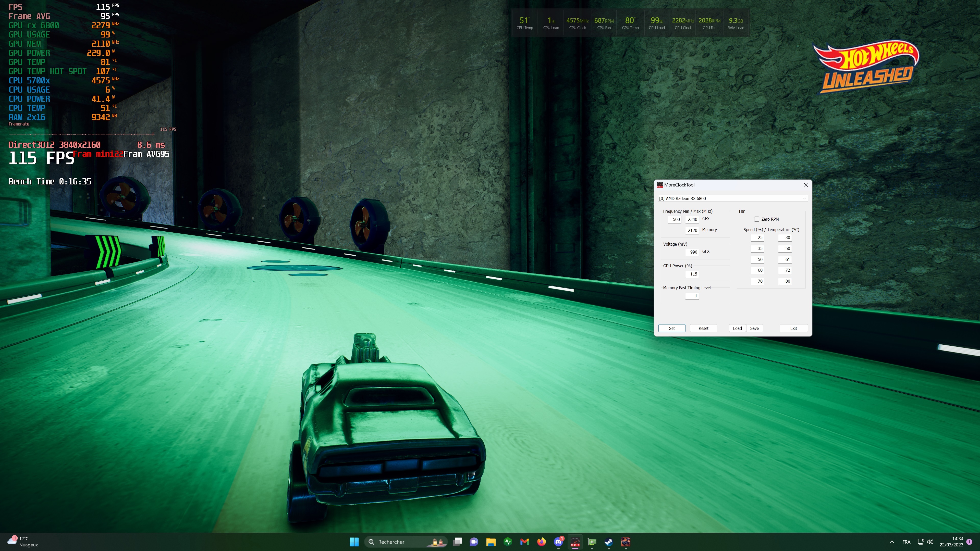
Task: Click the volume speaker tray icon
Action: pyautogui.click(x=930, y=542)
